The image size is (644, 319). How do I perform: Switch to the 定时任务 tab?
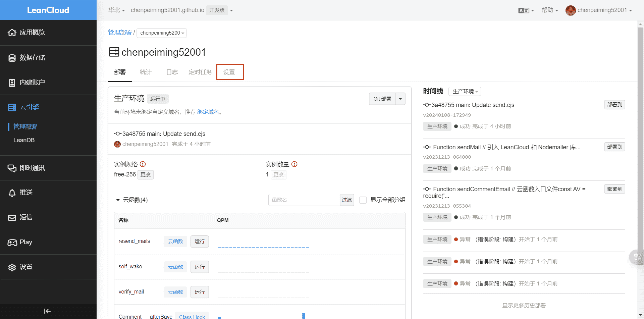tap(200, 72)
